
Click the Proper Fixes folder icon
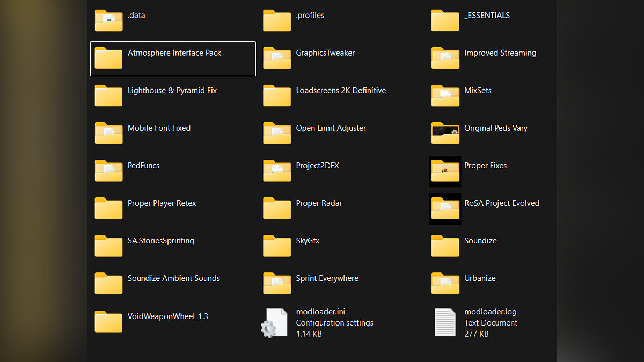click(445, 171)
